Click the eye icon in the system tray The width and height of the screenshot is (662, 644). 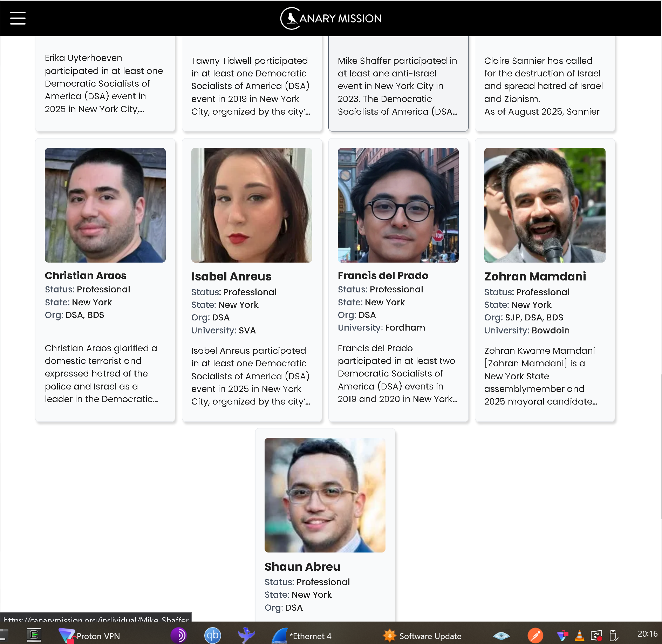[501, 636]
